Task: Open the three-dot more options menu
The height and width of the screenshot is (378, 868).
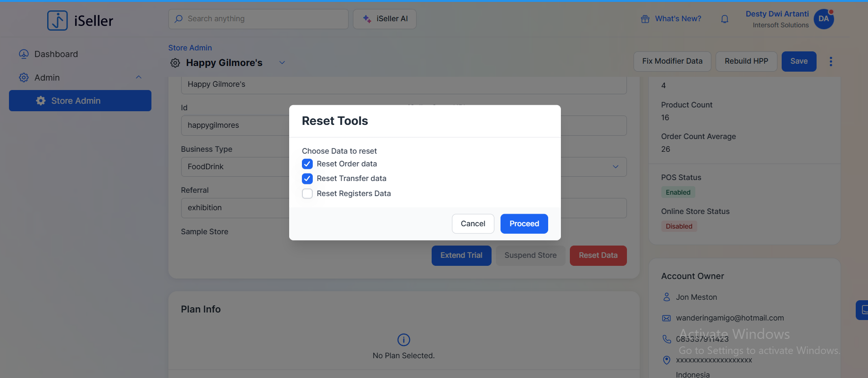Action: click(x=831, y=61)
